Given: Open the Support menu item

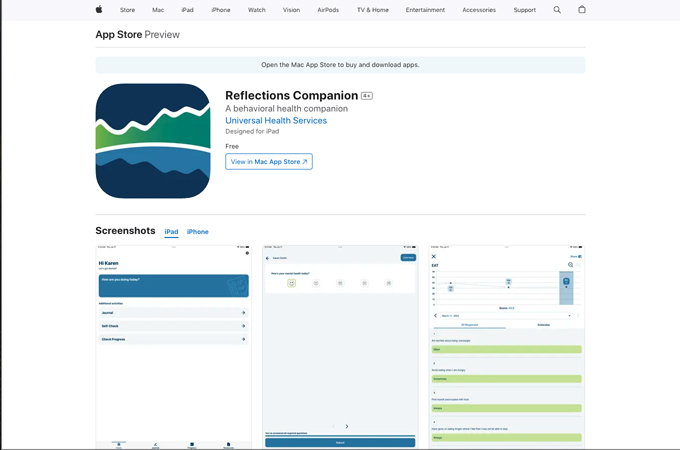Looking at the screenshot, I should point(525,10).
